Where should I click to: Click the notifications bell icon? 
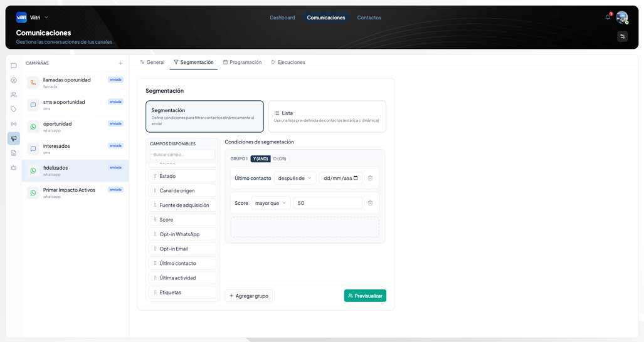608,17
